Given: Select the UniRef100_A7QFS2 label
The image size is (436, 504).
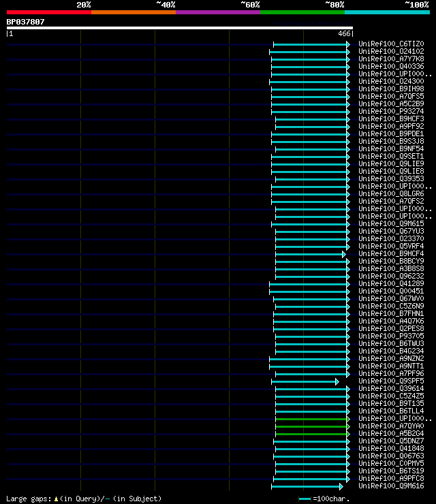Looking at the screenshot, I should point(391,201).
